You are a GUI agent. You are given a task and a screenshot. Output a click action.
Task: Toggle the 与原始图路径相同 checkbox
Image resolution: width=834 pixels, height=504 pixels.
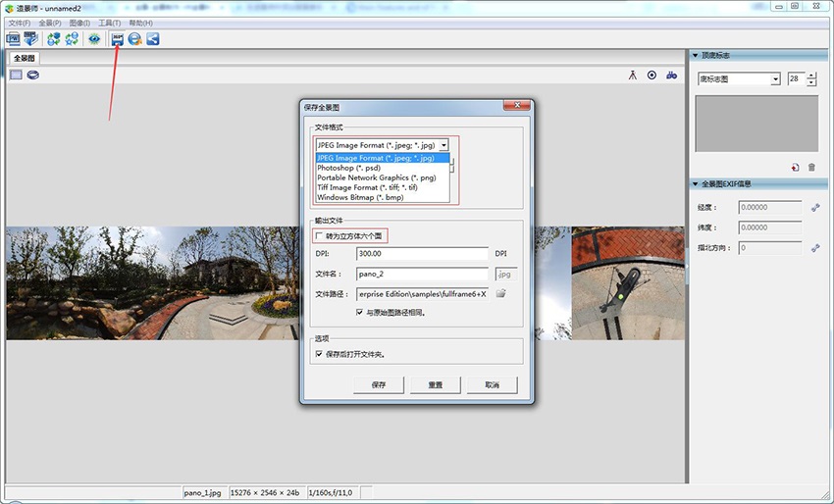360,312
